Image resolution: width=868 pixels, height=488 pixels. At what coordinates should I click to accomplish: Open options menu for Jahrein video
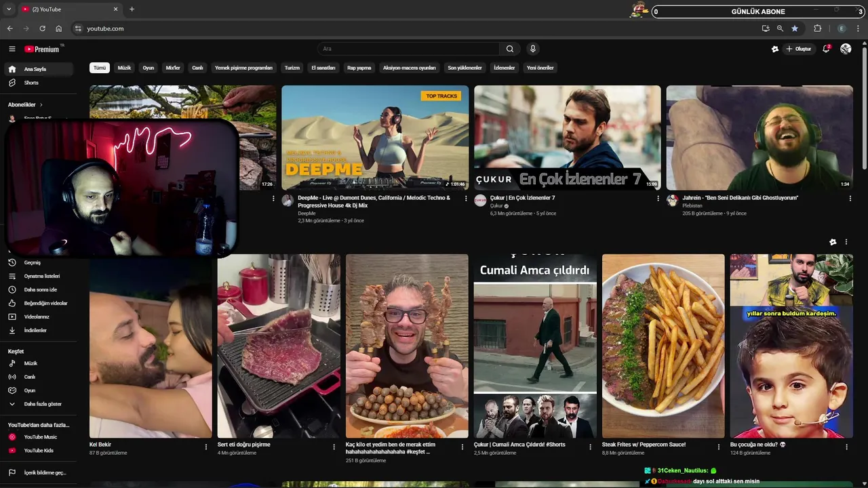pos(850,199)
